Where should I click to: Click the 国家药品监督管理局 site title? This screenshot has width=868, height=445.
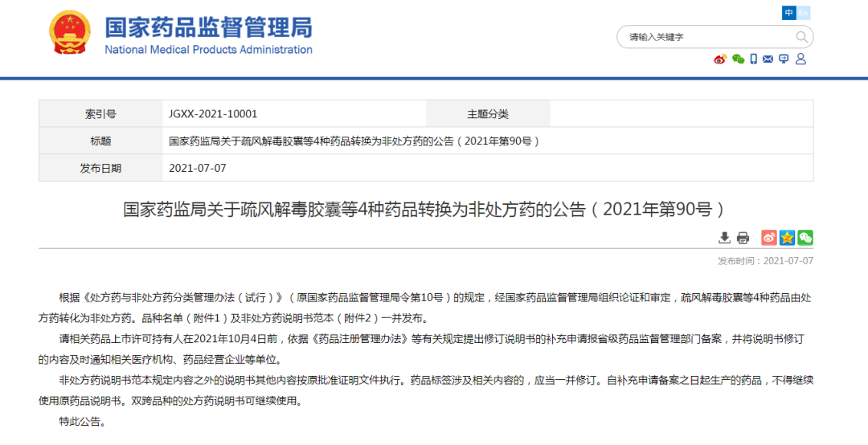[209, 27]
